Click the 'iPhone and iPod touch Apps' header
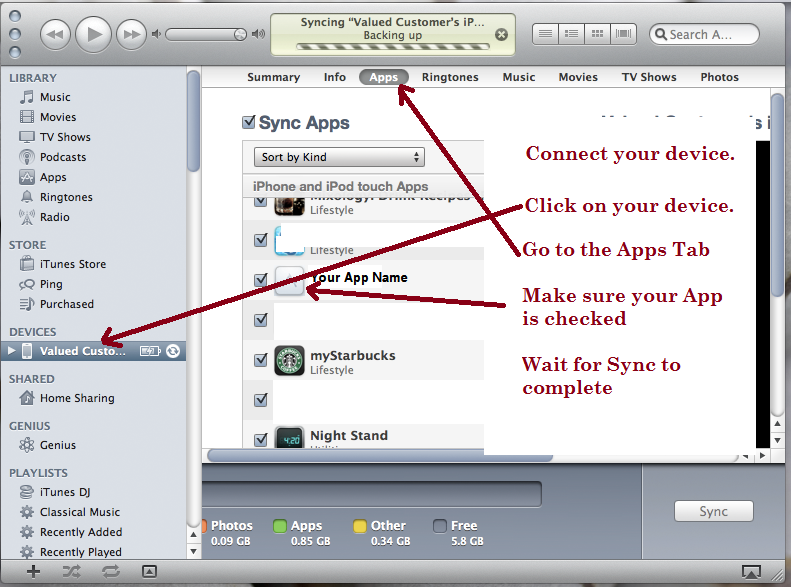This screenshot has width=791, height=587. point(341,186)
